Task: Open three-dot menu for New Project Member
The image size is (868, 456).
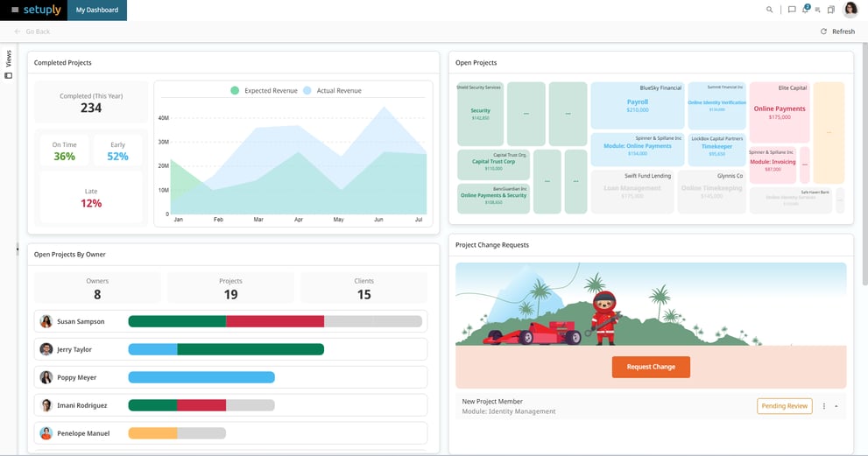Action: click(824, 406)
